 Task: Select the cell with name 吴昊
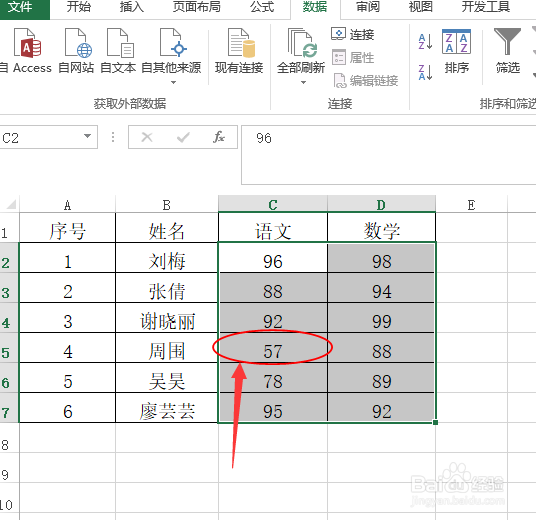click(167, 378)
